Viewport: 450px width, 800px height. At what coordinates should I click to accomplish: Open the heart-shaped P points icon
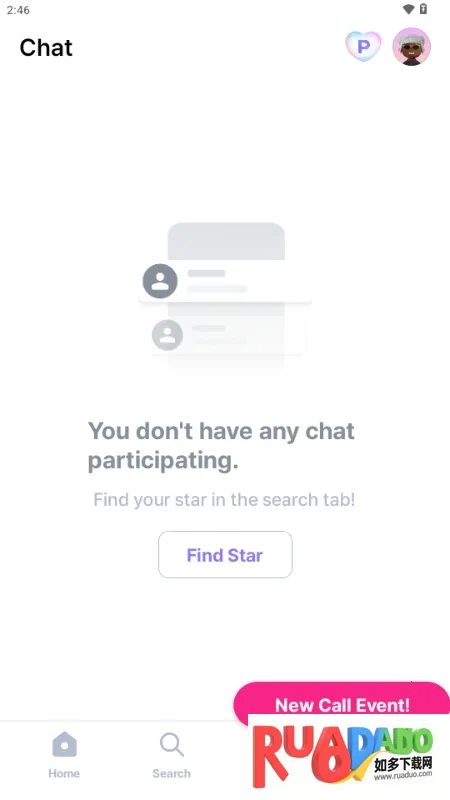pyautogui.click(x=363, y=47)
